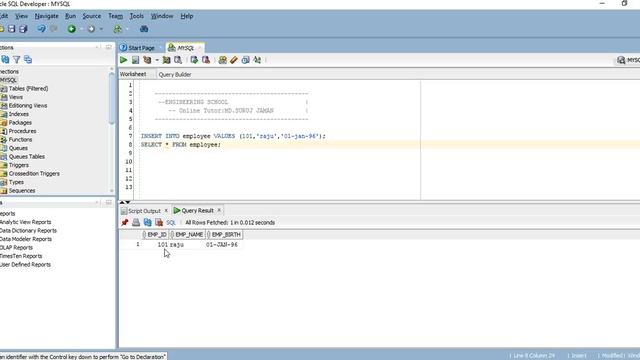Click the Commit icon in worksheet toolbar
The height and width of the screenshot is (360, 640).
pyautogui.click(x=194, y=60)
